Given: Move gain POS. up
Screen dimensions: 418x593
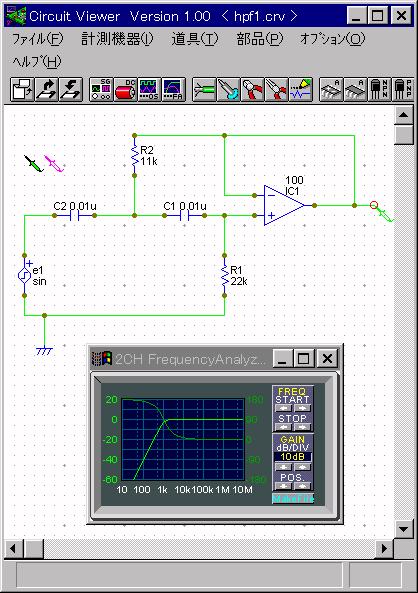Looking at the screenshot, I should pos(302,486).
